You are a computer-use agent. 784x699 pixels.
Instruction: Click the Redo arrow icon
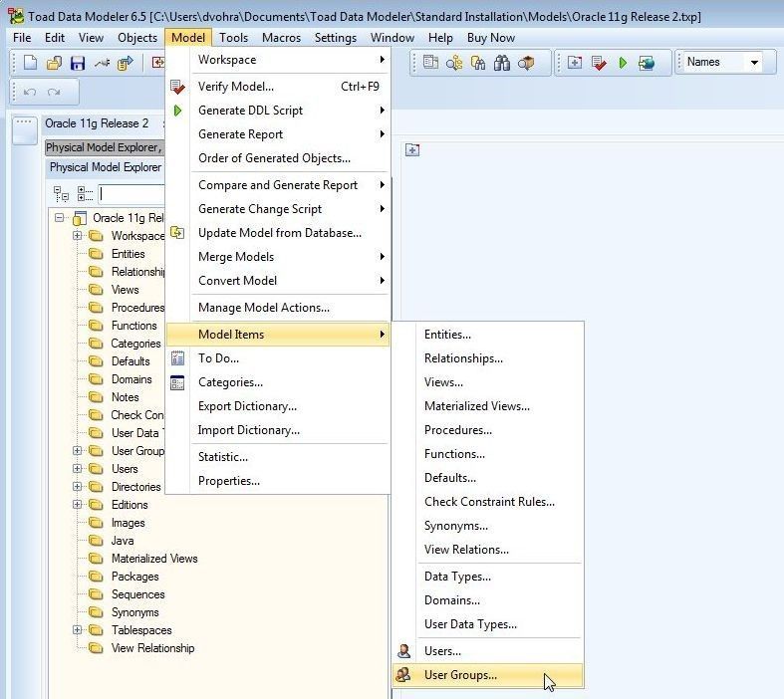point(54,92)
